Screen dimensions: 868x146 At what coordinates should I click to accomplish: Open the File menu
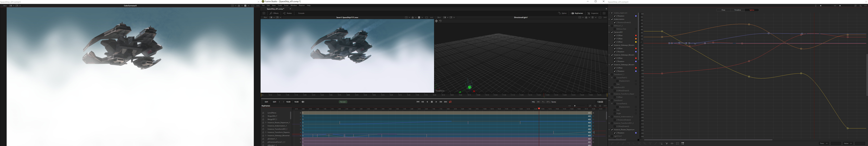click(x=264, y=5)
